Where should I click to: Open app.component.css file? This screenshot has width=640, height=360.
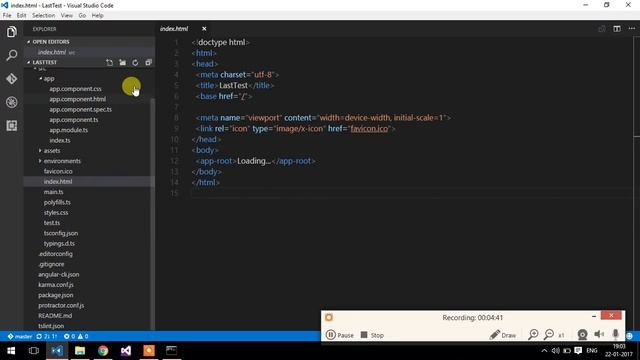pyautogui.click(x=75, y=89)
